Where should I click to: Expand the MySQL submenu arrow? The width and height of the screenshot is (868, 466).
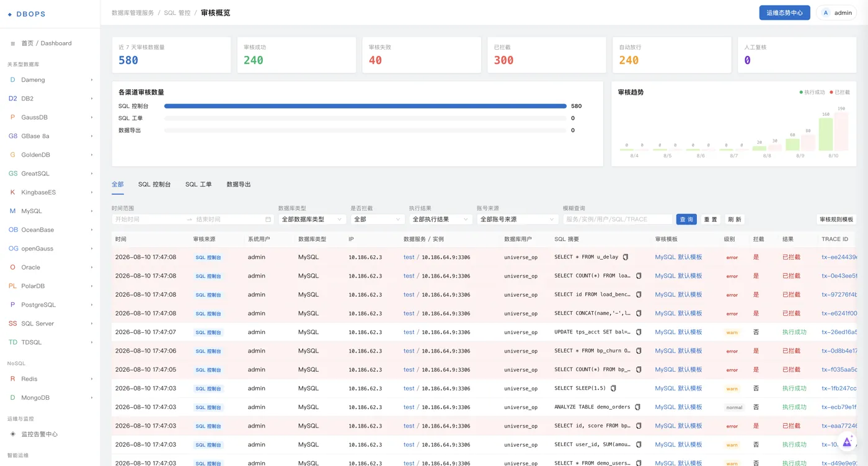pos(92,211)
